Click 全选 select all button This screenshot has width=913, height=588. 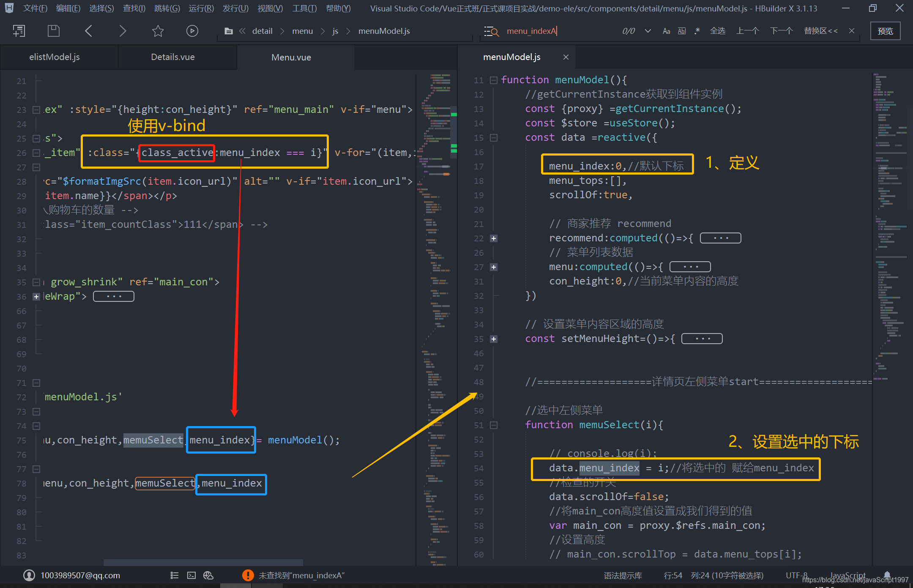tap(717, 31)
